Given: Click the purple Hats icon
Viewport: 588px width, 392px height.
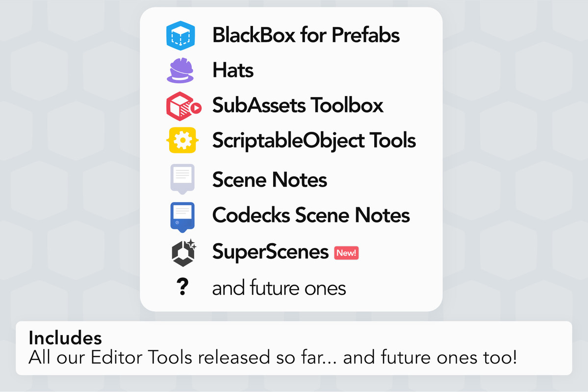Looking at the screenshot, I should pos(181,71).
